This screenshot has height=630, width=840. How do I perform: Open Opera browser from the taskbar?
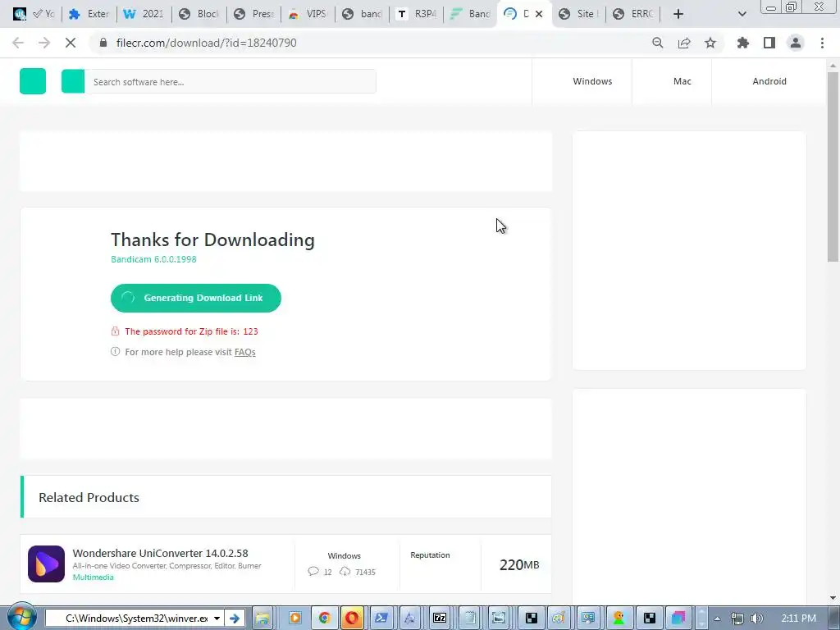tap(352, 619)
